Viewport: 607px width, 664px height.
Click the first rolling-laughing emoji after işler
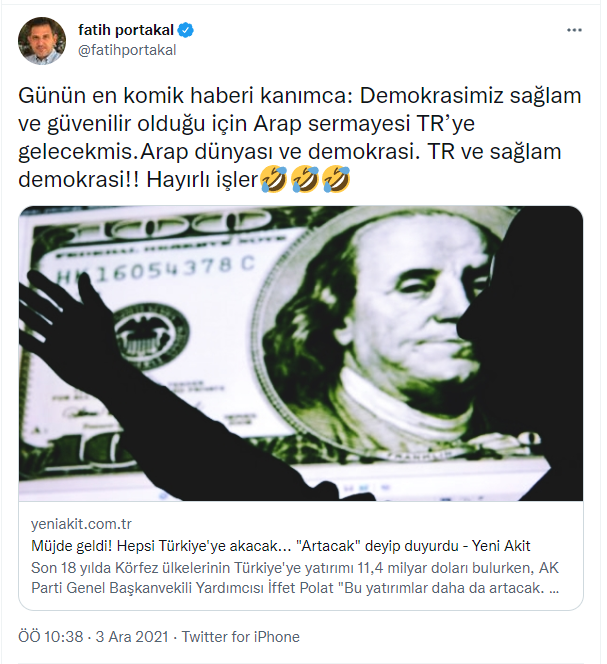274,179
